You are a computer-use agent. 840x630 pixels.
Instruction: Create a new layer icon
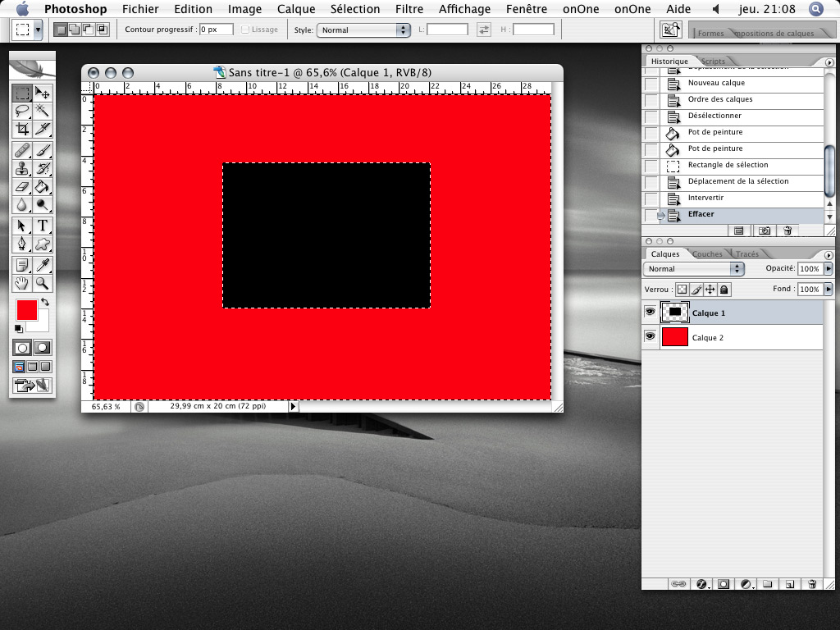[790, 584]
